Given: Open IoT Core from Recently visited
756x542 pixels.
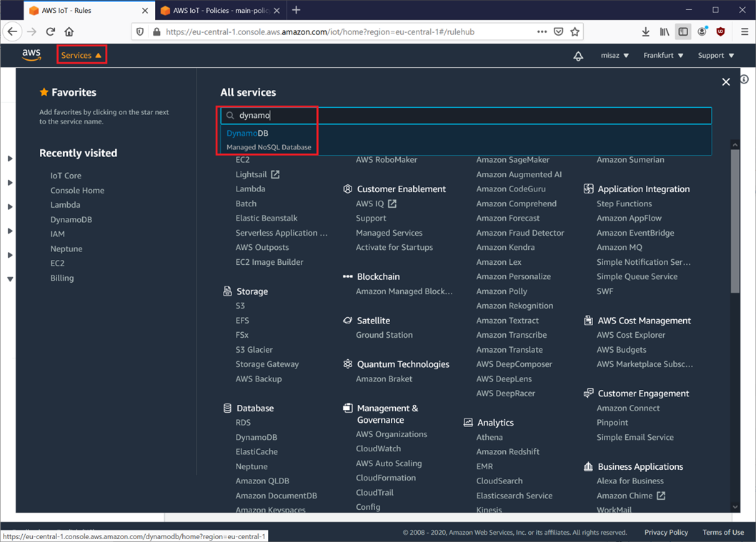Looking at the screenshot, I should 66,176.
